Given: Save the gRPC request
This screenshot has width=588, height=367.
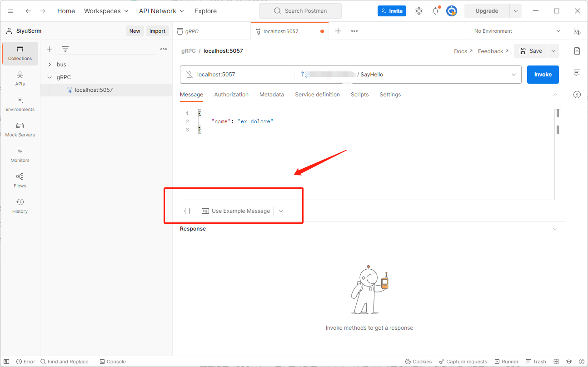Looking at the screenshot, I should (x=531, y=51).
